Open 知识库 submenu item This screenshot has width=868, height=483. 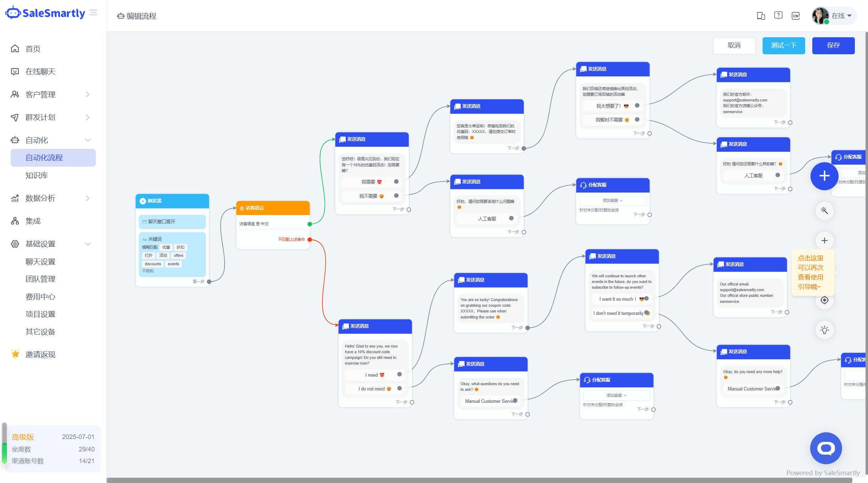pyautogui.click(x=37, y=175)
